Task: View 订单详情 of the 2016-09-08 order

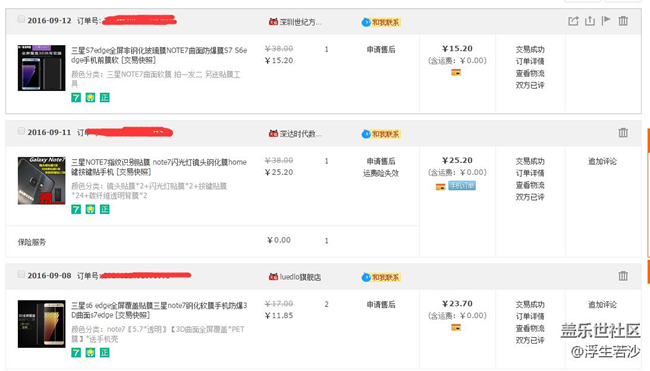Action: tap(530, 316)
